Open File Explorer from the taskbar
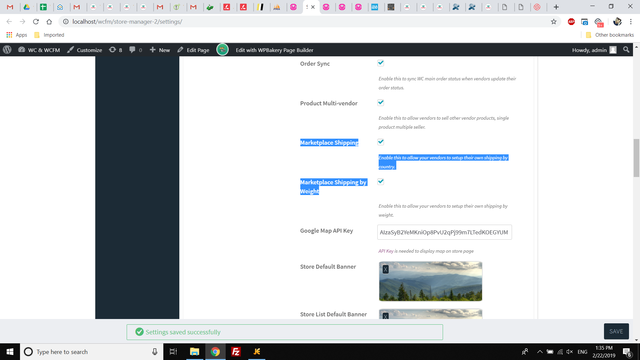The image size is (640, 360). click(x=194, y=351)
